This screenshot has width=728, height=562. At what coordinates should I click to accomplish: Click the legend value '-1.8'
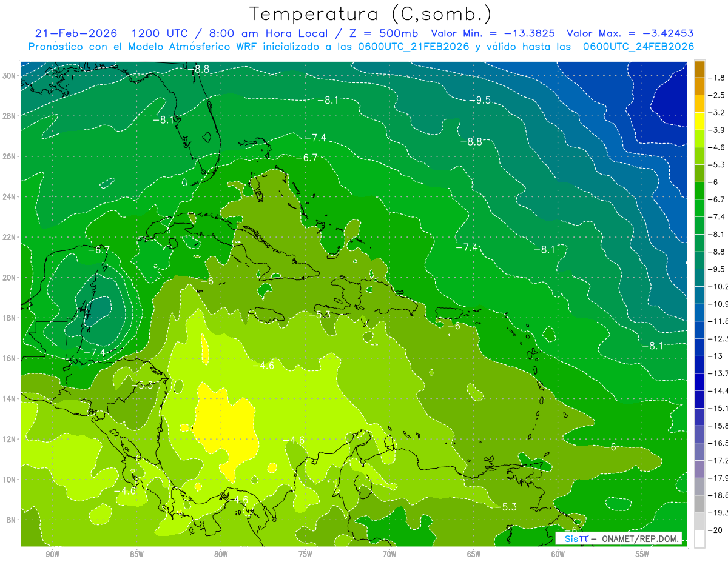(x=717, y=78)
